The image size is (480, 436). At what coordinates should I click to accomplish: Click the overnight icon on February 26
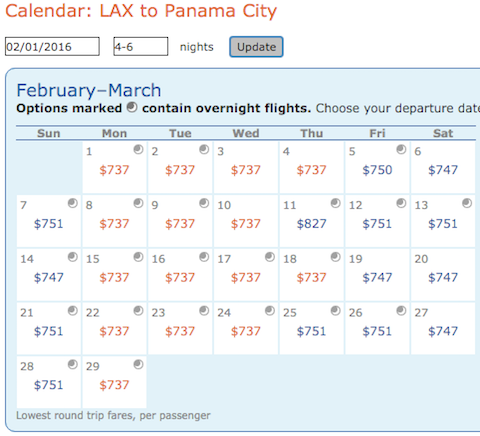(401, 311)
